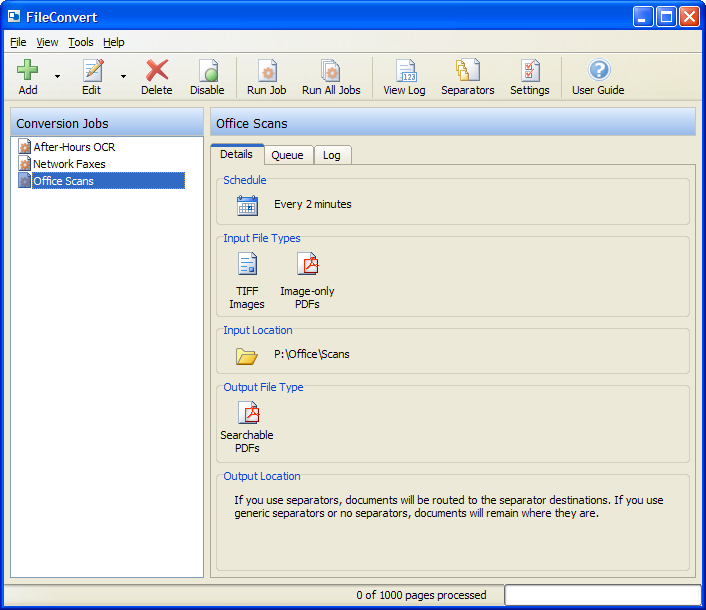Open the User Guide help icon

[x=598, y=71]
